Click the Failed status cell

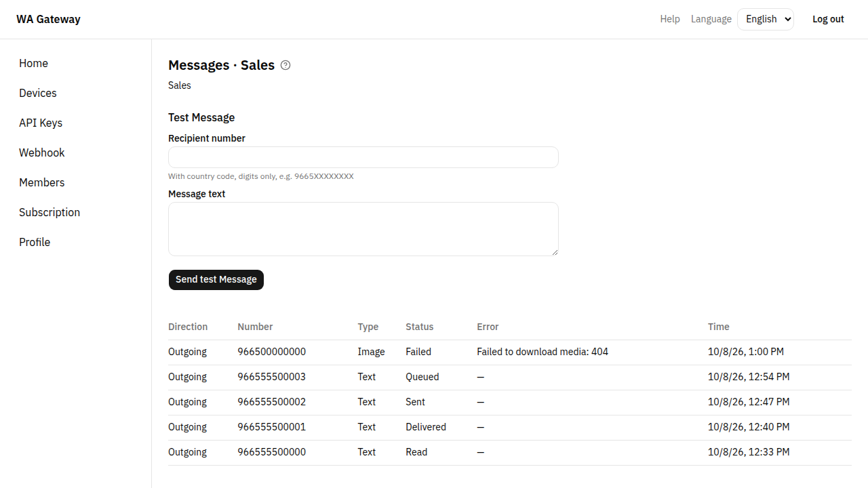(418, 352)
